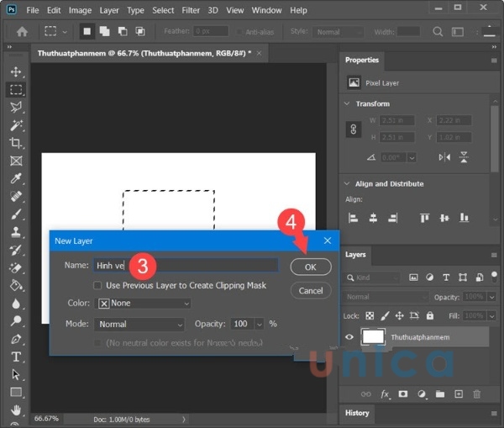Select the Hand tool
Image resolution: width=504 pixels, height=428 pixels.
[x=16, y=410]
